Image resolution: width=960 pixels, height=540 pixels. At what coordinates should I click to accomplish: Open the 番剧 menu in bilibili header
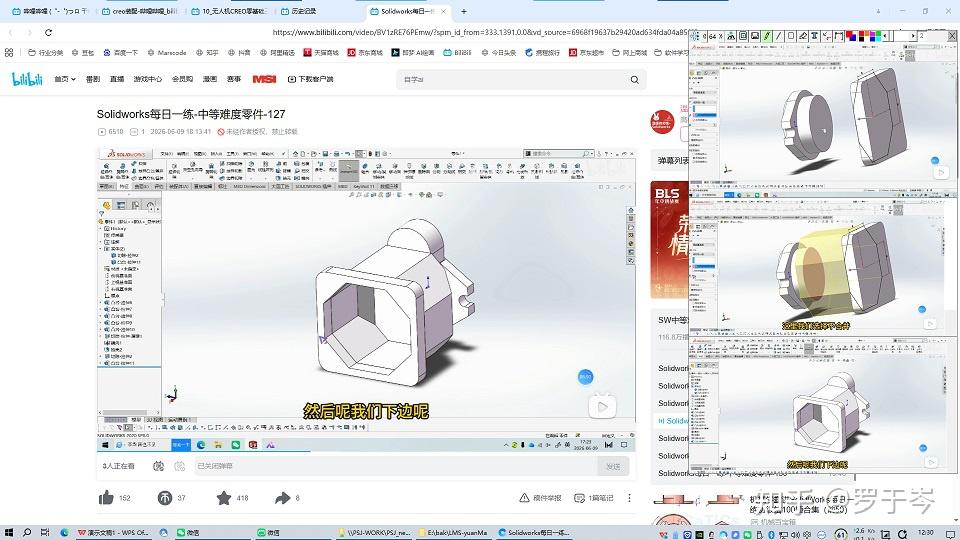click(92, 79)
